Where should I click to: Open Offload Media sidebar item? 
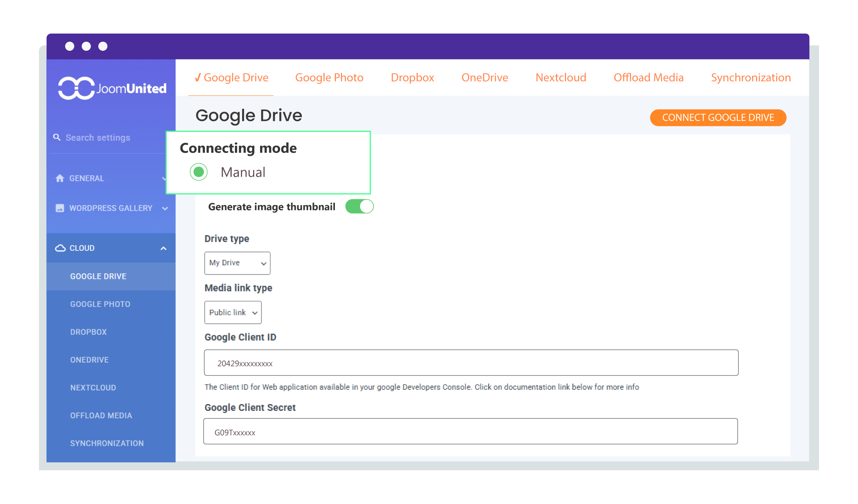101,415
